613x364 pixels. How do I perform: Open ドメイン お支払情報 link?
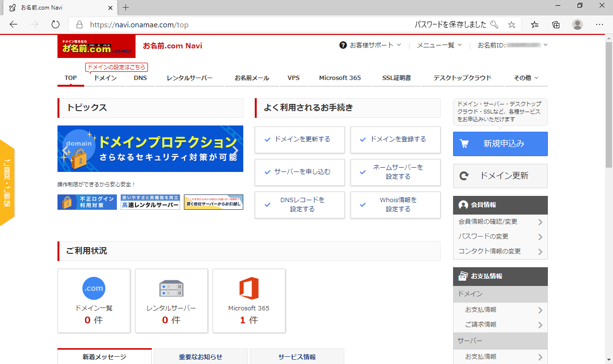[x=500, y=310]
